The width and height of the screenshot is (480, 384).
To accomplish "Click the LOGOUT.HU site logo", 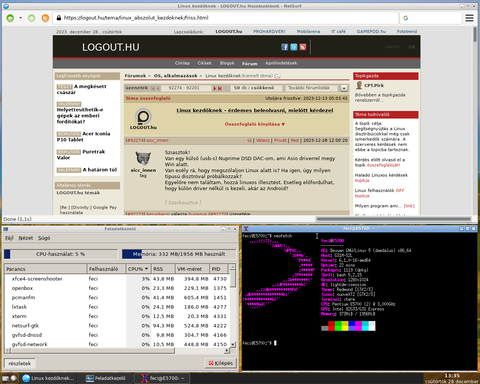I will pyautogui.click(x=111, y=47).
